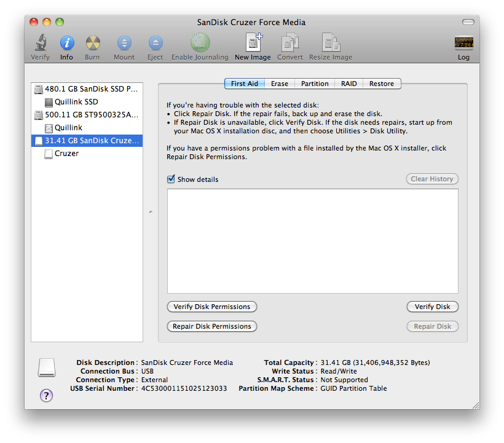Viewport: 504px width, 443px height.
Task: Click the disk drive icon above help
Action: 47,367
